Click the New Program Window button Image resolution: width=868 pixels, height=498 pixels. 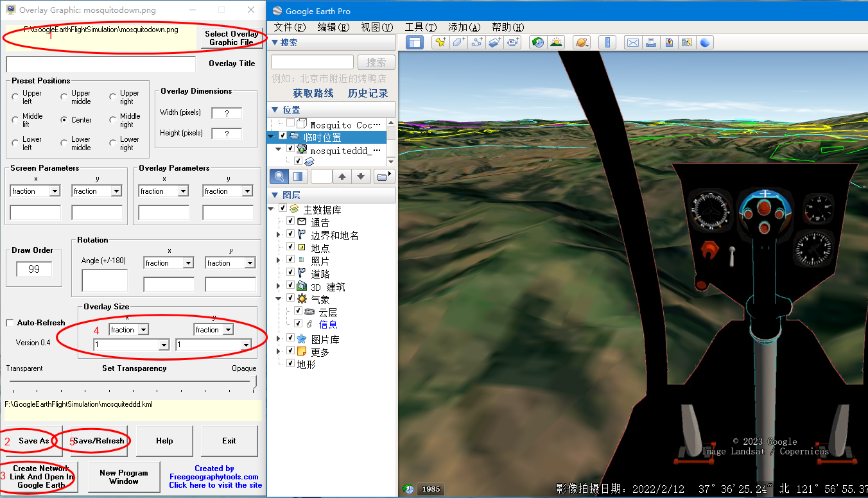tap(124, 477)
